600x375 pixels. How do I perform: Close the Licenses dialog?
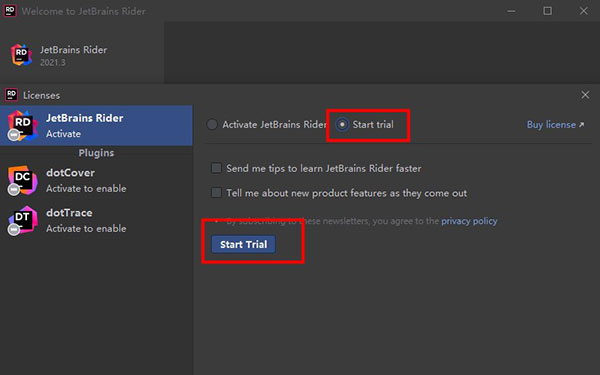pyautogui.click(x=585, y=95)
